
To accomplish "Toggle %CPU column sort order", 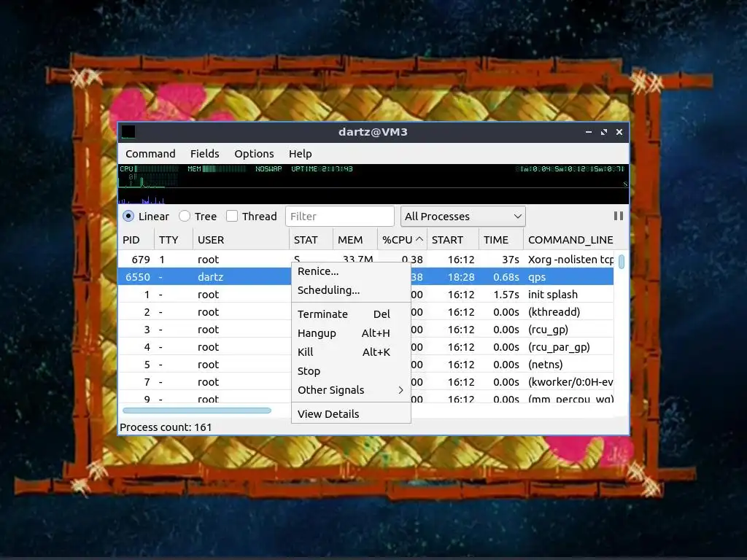I will [402, 240].
